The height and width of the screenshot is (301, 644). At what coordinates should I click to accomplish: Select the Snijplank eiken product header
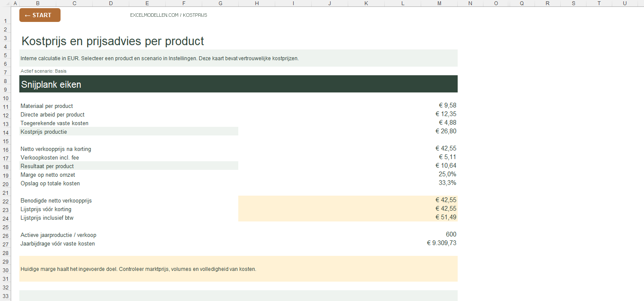[x=238, y=84]
